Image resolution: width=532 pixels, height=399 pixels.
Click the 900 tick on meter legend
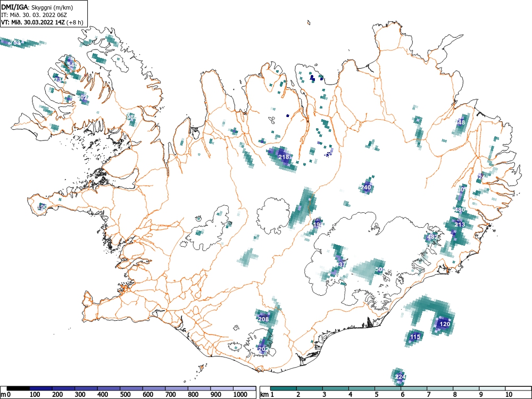point(215,394)
